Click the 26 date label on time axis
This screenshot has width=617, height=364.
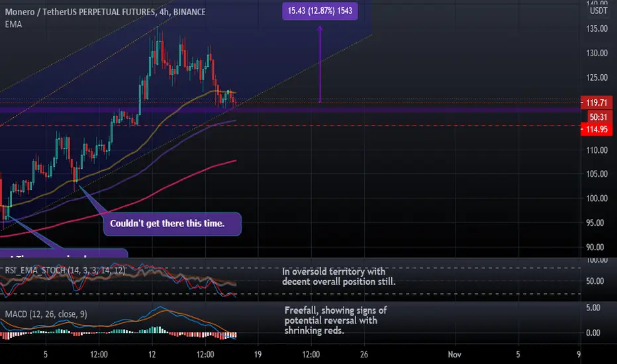[364, 355]
